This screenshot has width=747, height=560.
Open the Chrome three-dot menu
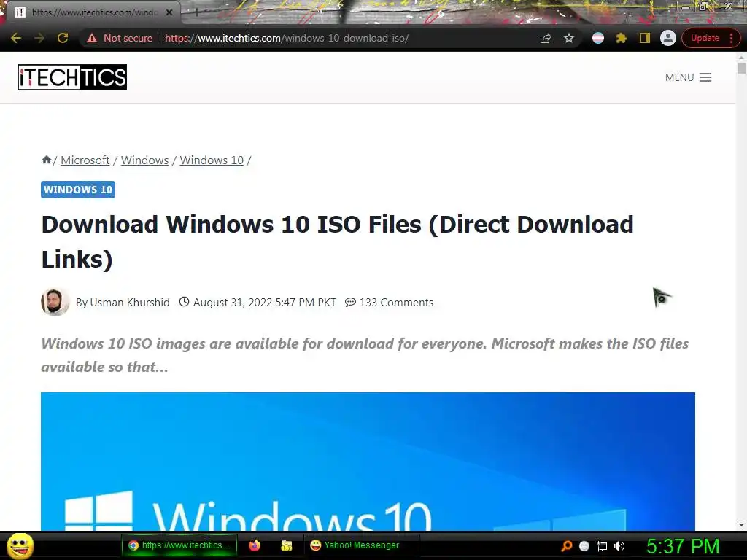[731, 38]
